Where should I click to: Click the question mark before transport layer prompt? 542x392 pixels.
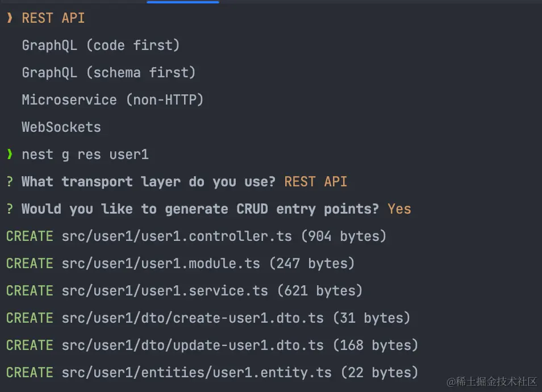click(x=9, y=182)
